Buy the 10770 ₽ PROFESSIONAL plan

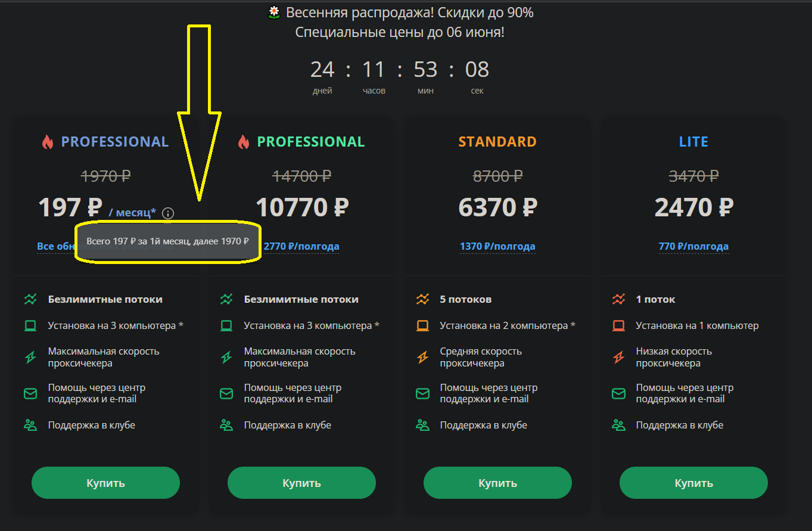tap(301, 483)
